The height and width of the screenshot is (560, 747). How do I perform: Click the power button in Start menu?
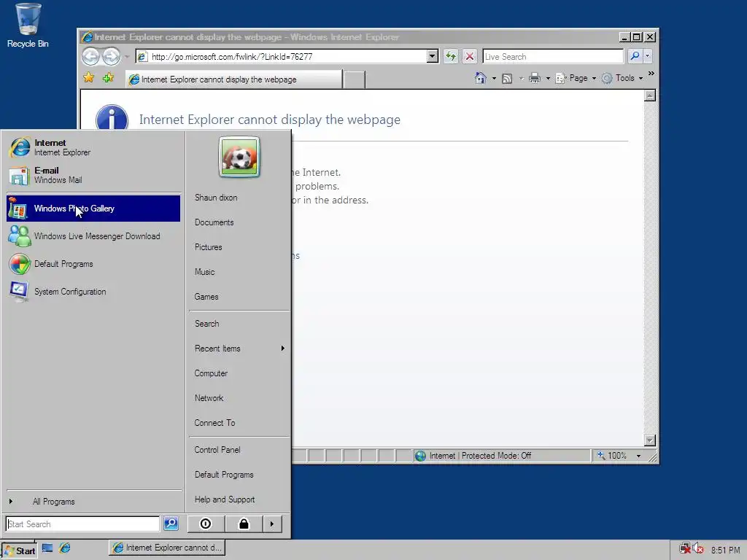(206, 524)
